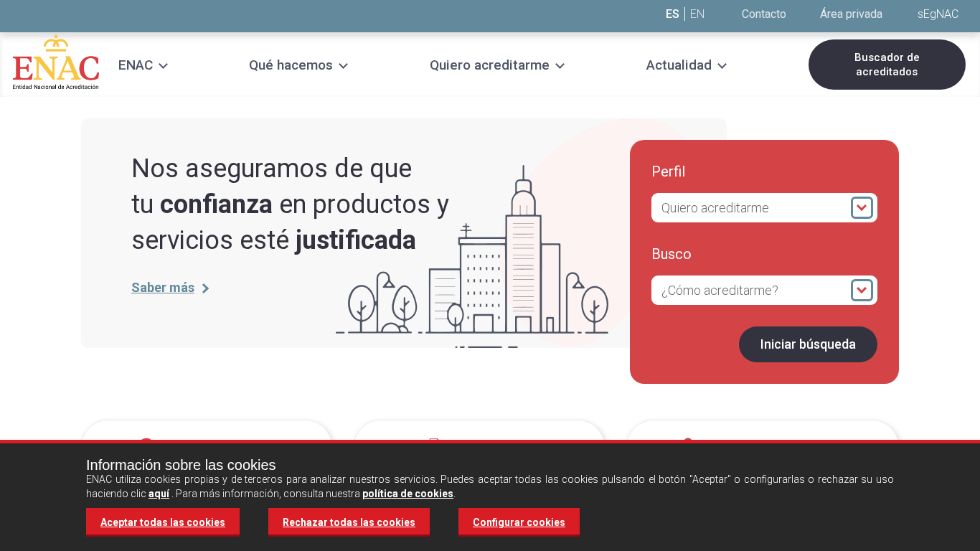Click the arrow icon beside Saber más
The image size is (980, 551).
[x=205, y=288]
